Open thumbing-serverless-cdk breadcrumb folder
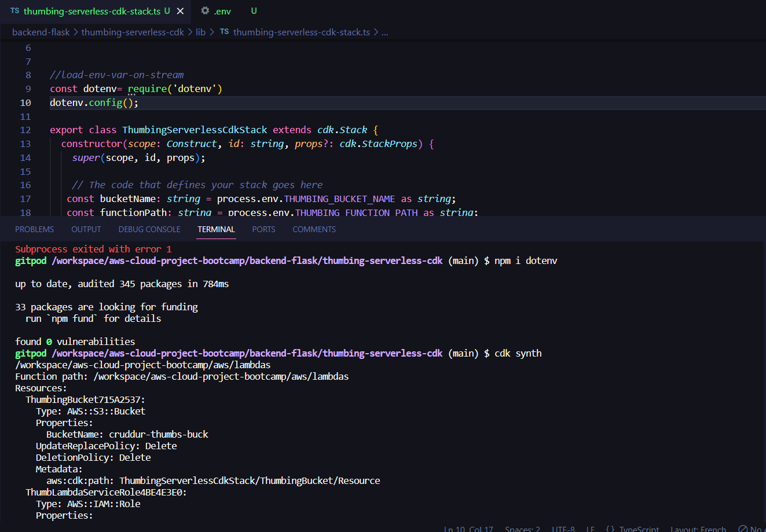This screenshot has height=532, width=766. pyautogui.click(x=133, y=32)
